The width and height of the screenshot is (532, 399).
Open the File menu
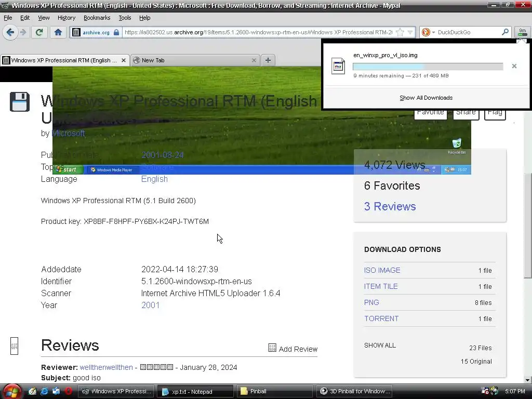coord(8,18)
